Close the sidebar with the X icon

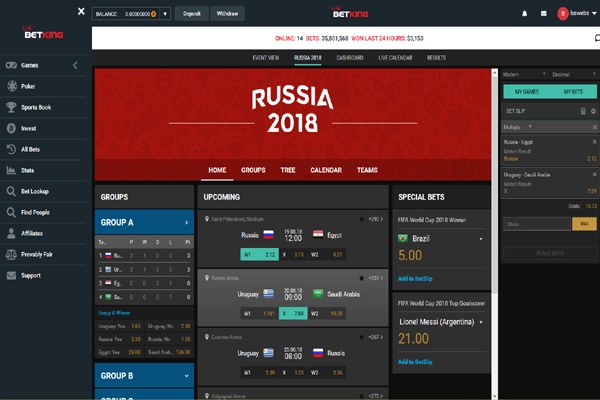(x=81, y=11)
